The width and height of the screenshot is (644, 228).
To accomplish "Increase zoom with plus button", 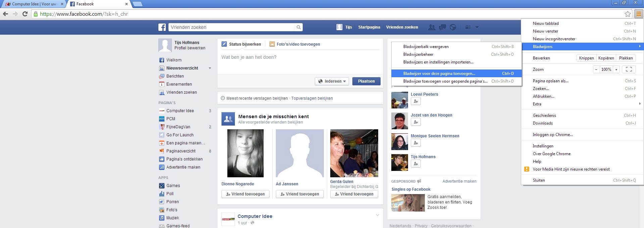I will click(x=616, y=70).
